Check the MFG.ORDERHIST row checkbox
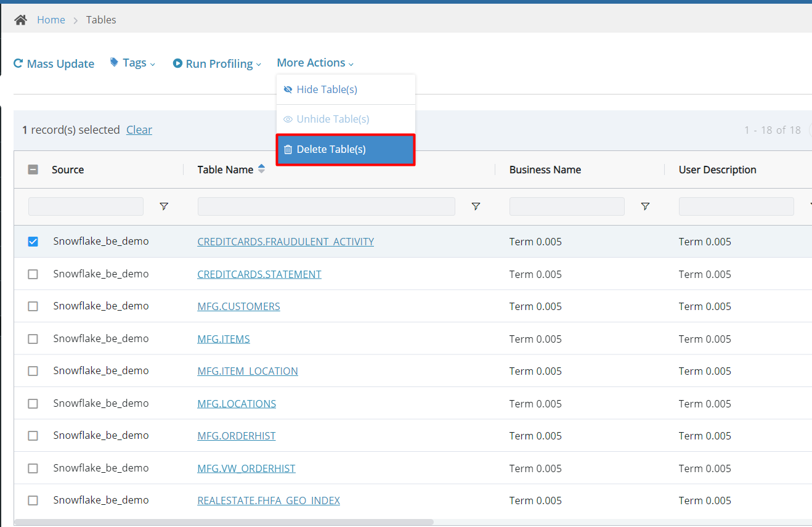The width and height of the screenshot is (812, 527). (x=33, y=436)
